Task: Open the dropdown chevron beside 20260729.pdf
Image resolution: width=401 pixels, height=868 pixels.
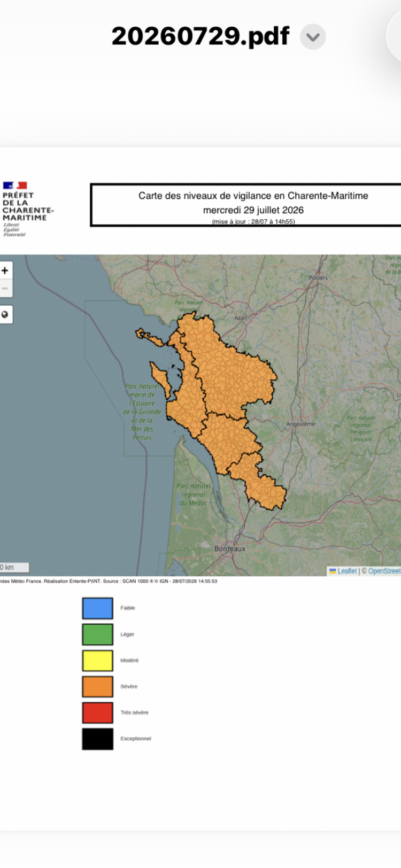Action: click(x=313, y=37)
